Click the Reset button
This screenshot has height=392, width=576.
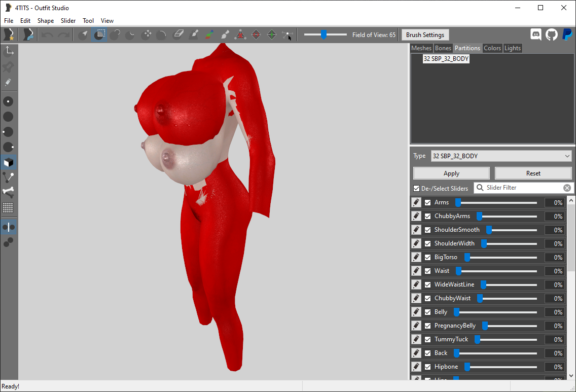(x=533, y=173)
